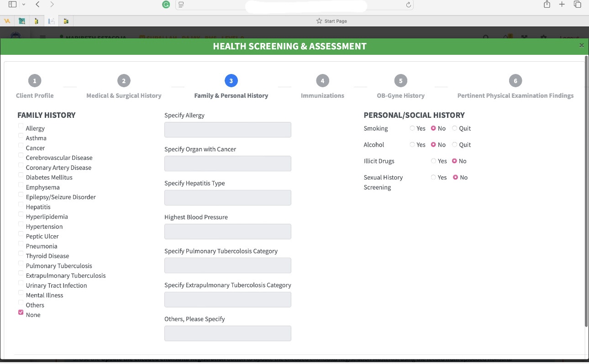589x364 pixels.
Task: Open the Start Page tab
Action: click(x=331, y=21)
